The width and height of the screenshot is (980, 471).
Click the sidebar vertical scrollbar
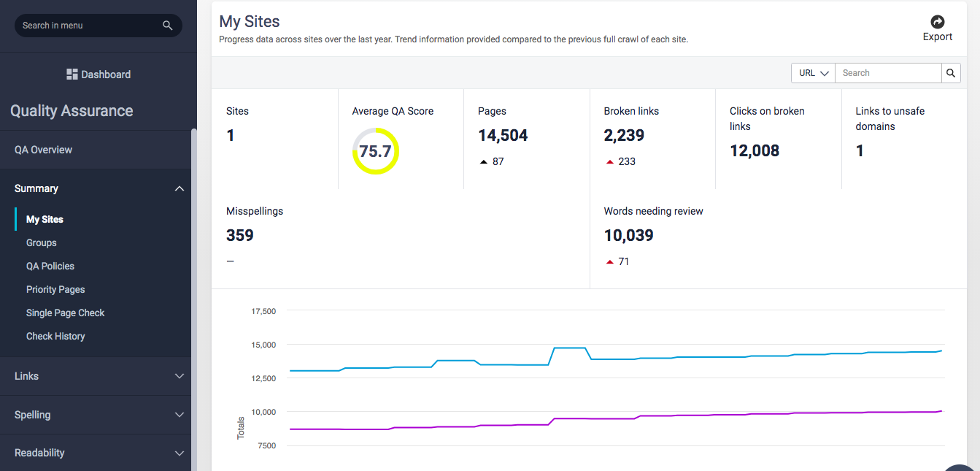pyautogui.click(x=193, y=292)
